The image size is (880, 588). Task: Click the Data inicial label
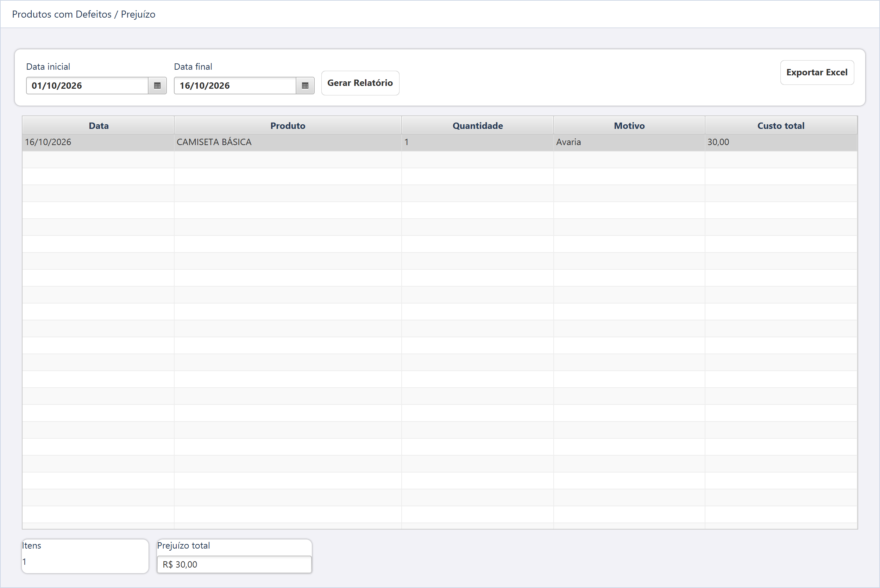[48, 67]
